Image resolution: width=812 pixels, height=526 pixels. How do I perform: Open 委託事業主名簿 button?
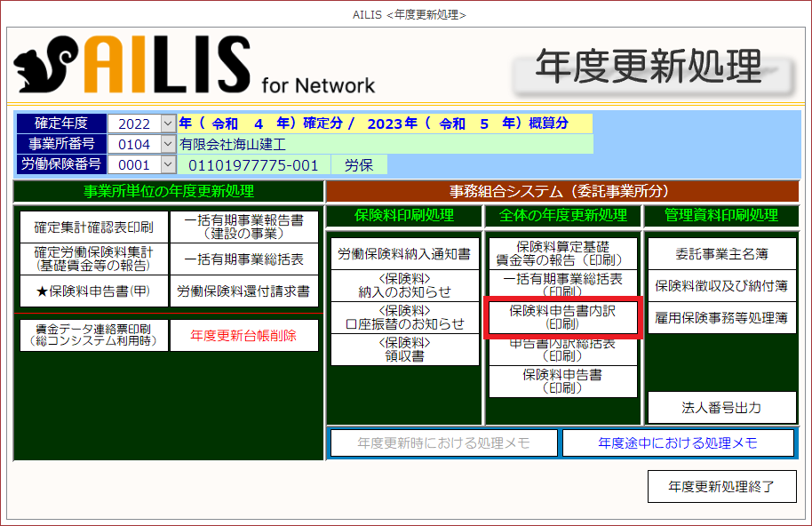pyautogui.click(x=721, y=254)
